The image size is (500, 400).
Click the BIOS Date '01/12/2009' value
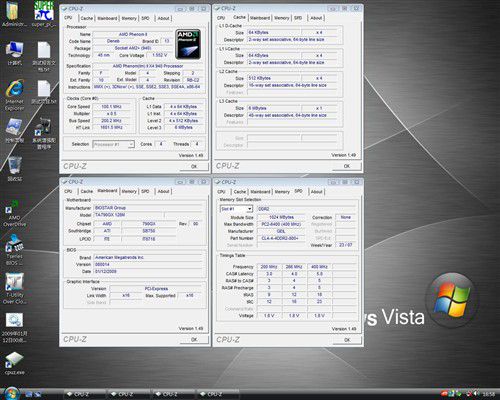[x=148, y=272]
